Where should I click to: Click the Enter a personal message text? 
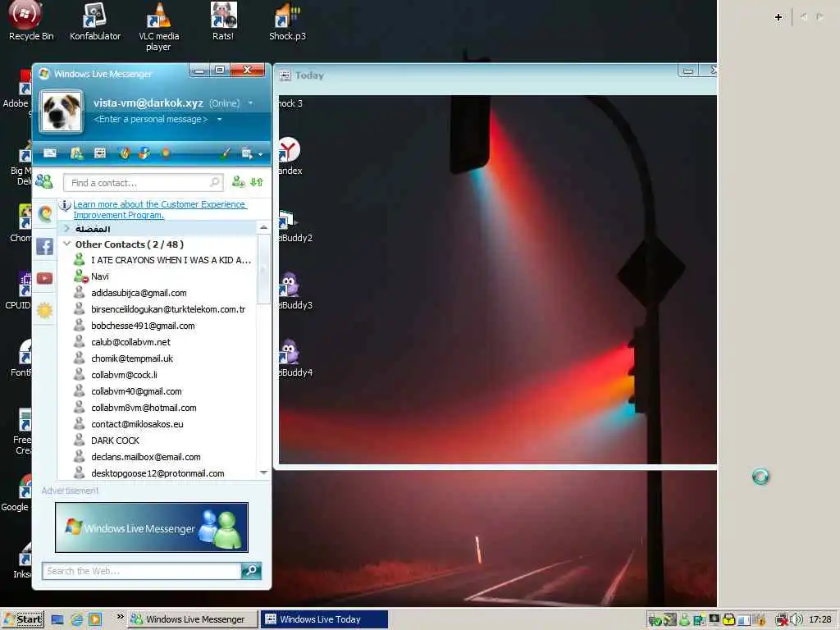[151, 119]
